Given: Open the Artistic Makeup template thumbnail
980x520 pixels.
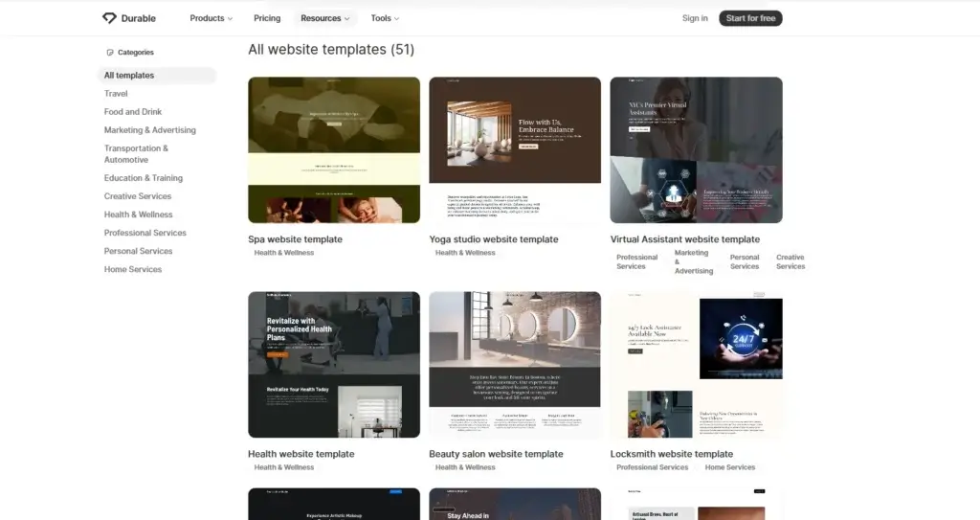Looking at the screenshot, I should point(334,504).
